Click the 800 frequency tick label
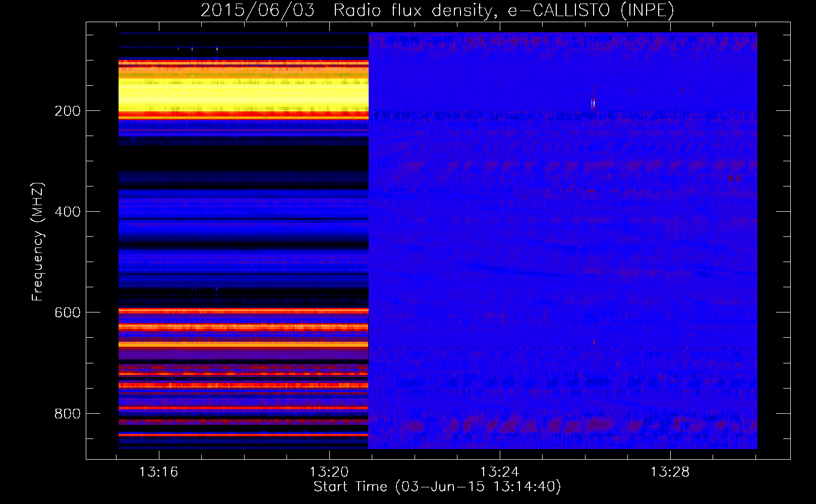This screenshot has width=816, height=504. [68, 413]
